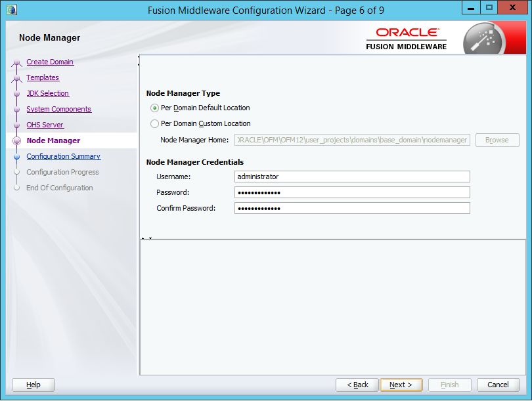Image resolution: width=532 pixels, height=401 pixels.
Task: Cancel the configuration wizard
Action: [498, 385]
